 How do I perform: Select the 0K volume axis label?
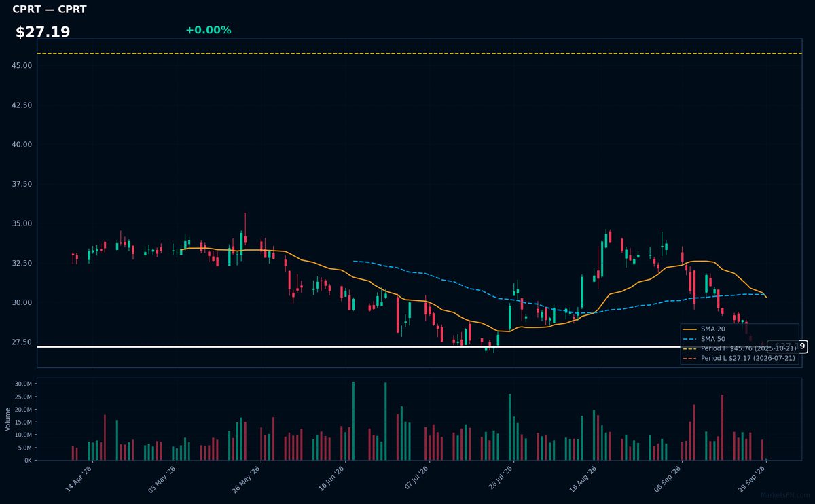pos(28,461)
